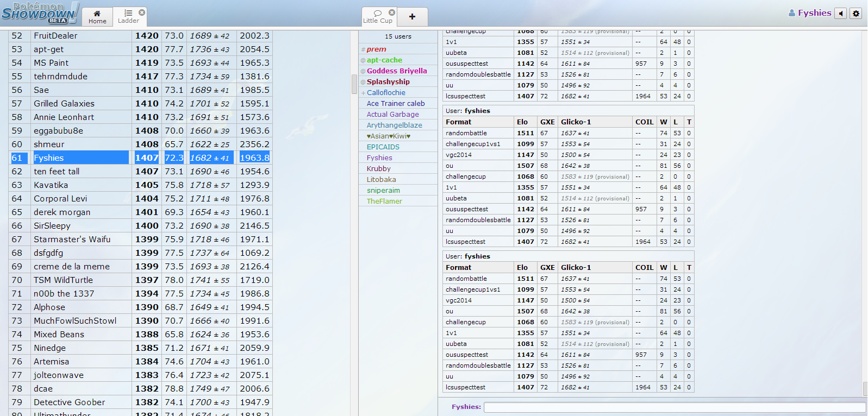Image resolution: width=868 pixels, height=416 pixels.
Task: Click the Little Cup speech bubble icon
Action: 378,13
